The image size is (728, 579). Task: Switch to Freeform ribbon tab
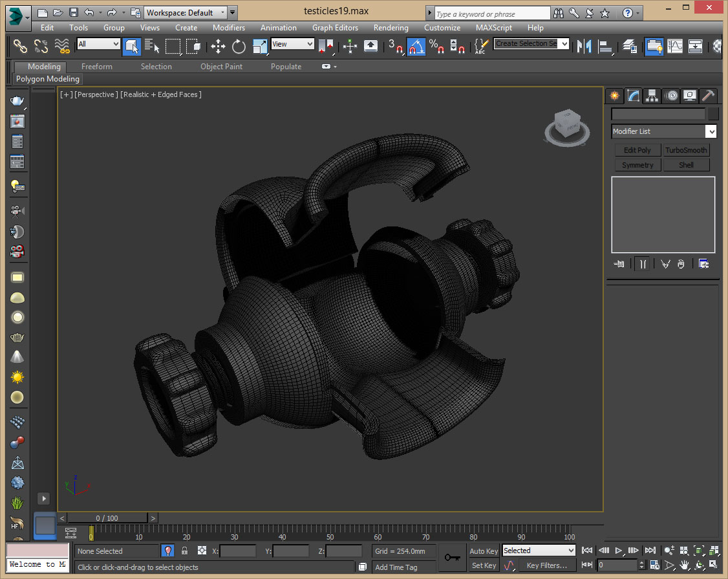[96, 67]
